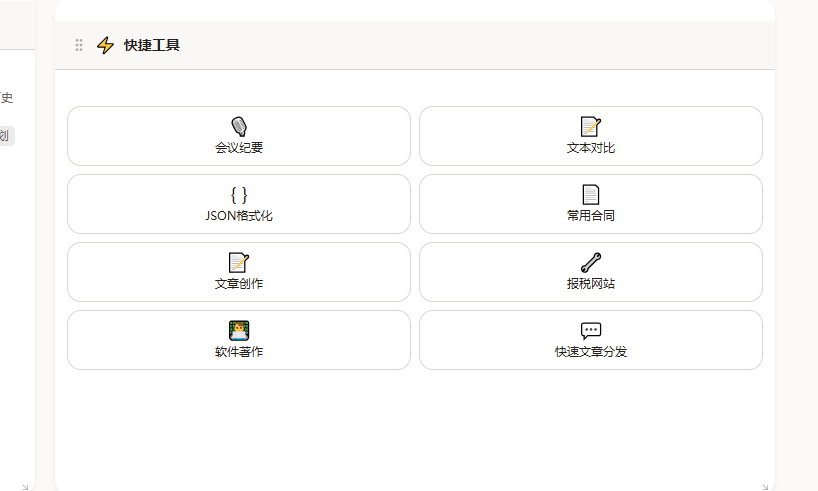Click the resize grip at the 快捷工具 panel corner
The image size is (818, 491).
point(765,487)
